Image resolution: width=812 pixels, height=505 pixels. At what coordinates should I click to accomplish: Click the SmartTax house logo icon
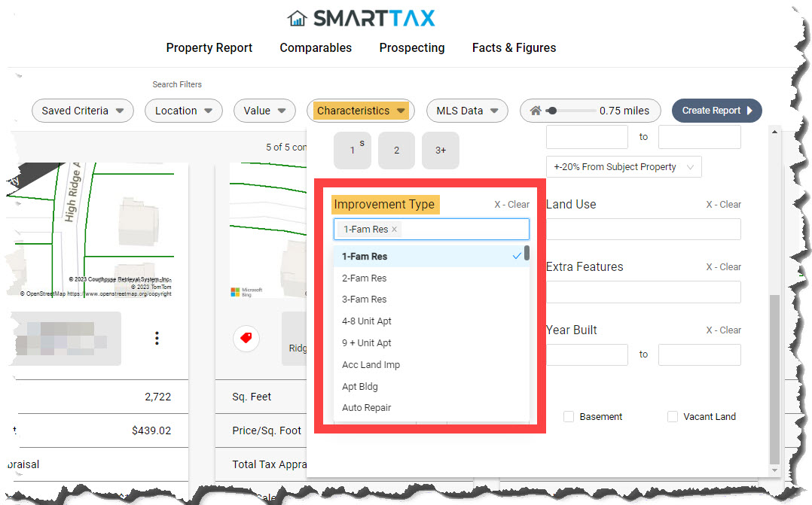298,18
